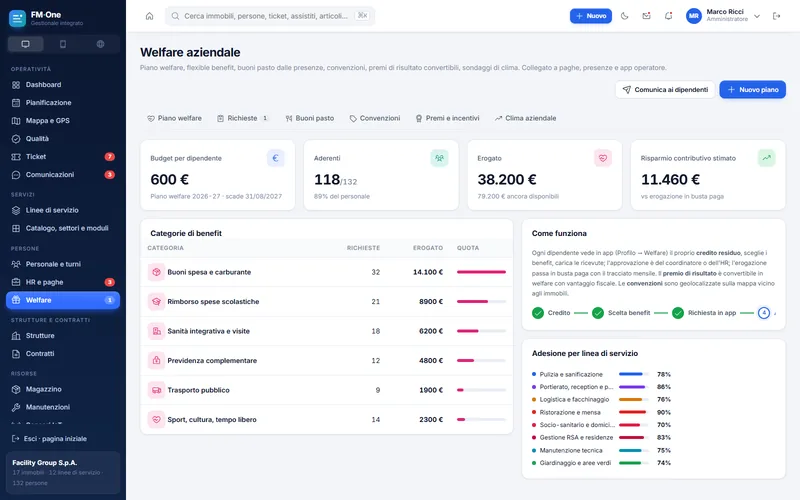Click the EROGATO column header
This screenshot has width=800, height=500.
click(x=428, y=248)
